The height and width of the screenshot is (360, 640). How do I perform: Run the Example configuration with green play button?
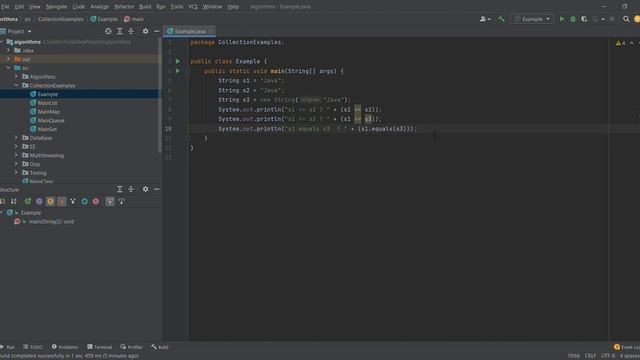click(562, 19)
